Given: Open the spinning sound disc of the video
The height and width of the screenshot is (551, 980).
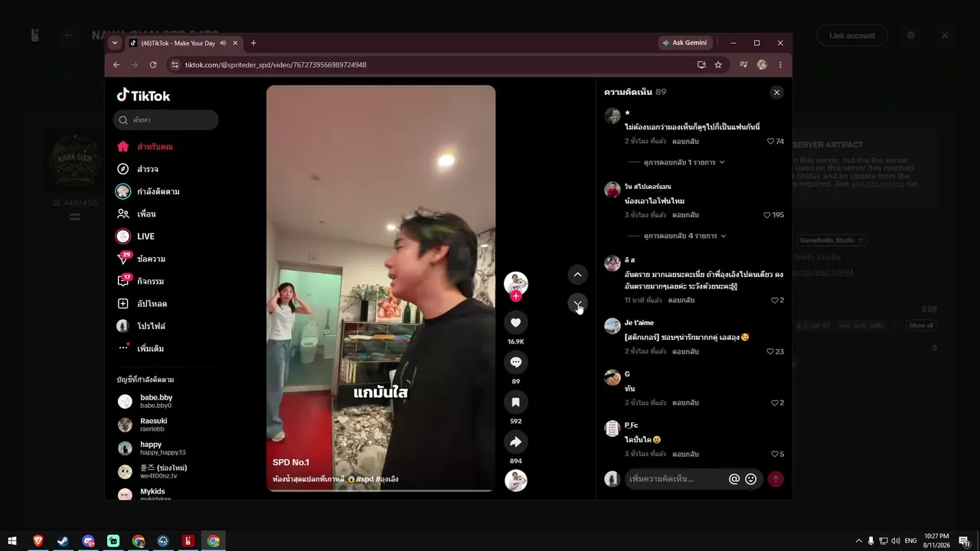Looking at the screenshot, I should (x=515, y=481).
